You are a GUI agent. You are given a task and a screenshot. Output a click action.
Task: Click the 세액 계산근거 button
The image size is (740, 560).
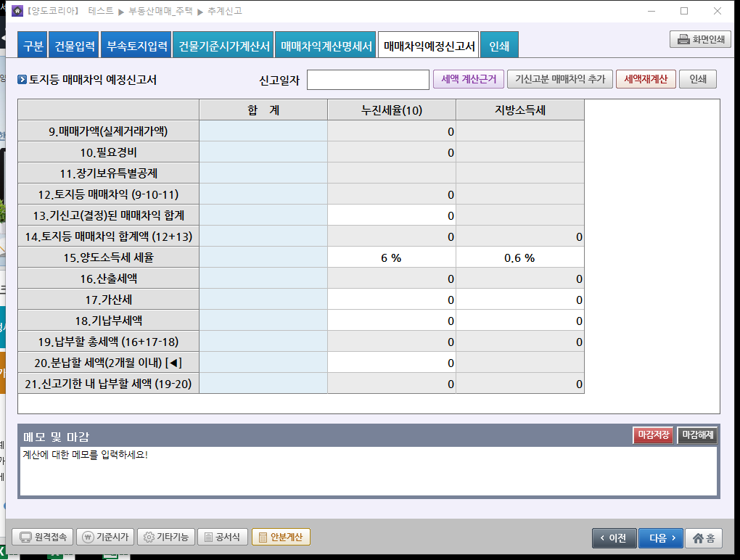point(466,79)
